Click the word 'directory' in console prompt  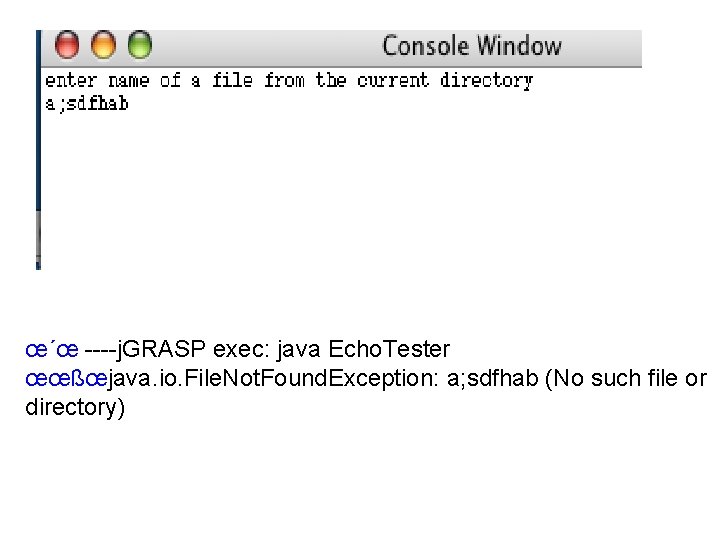coord(486,81)
